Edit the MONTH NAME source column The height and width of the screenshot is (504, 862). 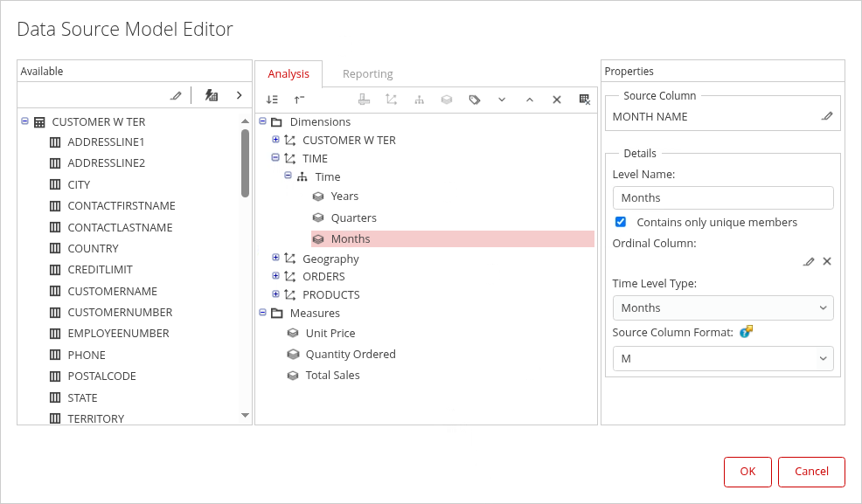coord(827,116)
